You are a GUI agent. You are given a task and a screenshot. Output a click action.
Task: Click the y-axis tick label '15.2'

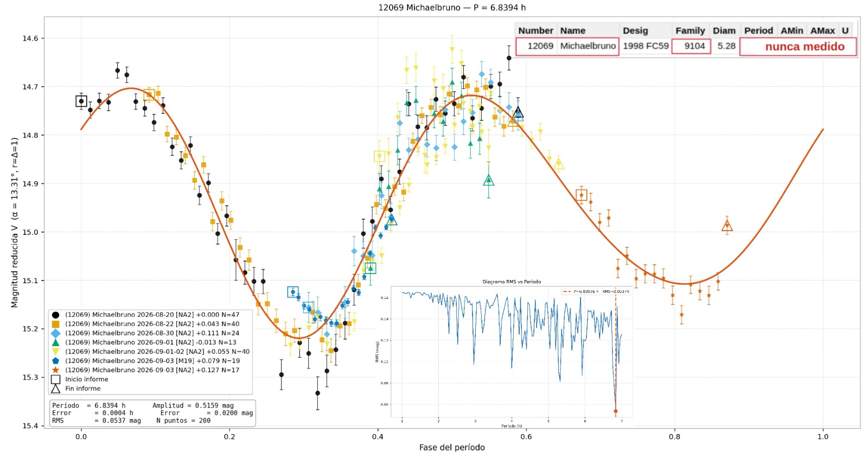[x=30, y=329]
